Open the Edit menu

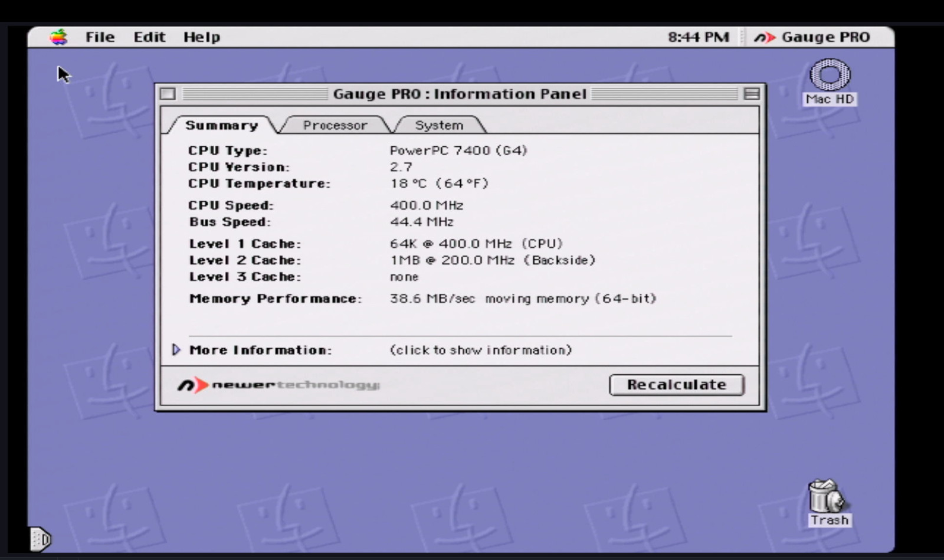(x=149, y=37)
